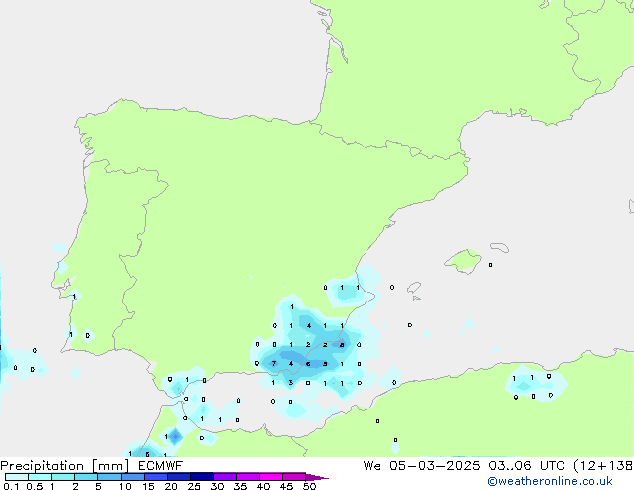Select the 'ECMWF' model label
This screenshot has width=634, height=490.
click(161, 466)
